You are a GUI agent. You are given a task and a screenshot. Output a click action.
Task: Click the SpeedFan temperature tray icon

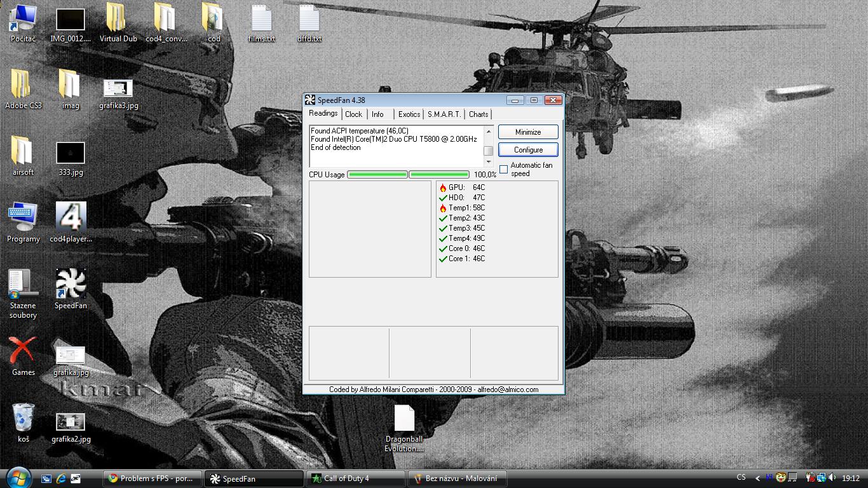(x=770, y=478)
